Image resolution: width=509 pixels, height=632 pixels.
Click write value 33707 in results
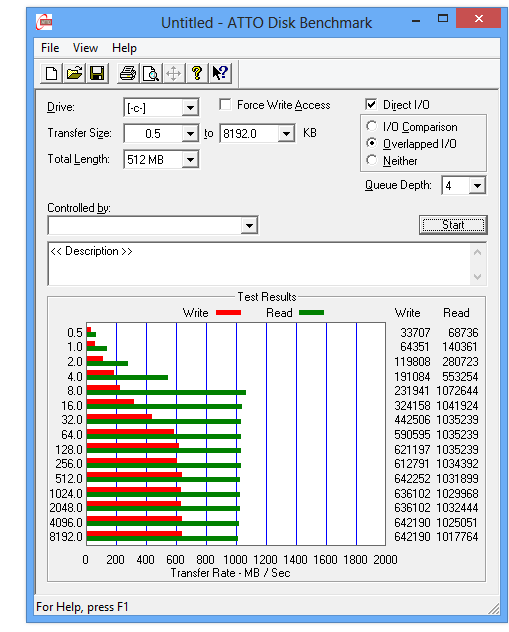[x=415, y=333]
